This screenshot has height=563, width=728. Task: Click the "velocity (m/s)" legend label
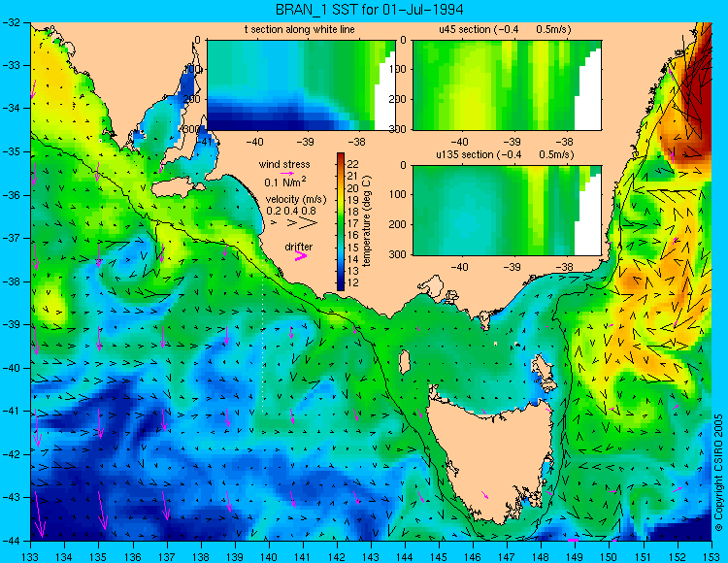tap(296, 199)
